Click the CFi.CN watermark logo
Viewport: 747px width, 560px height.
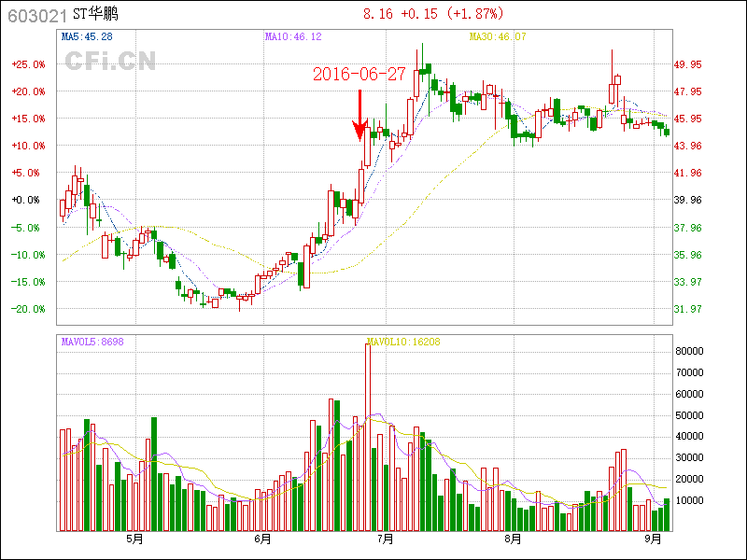point(110,62)
